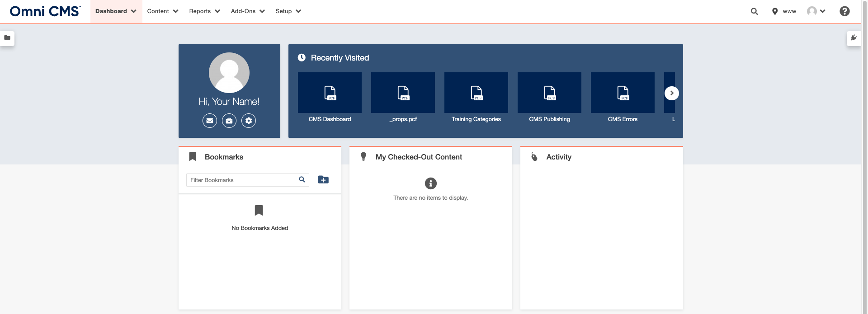This screenshot has width=868, height=314.
Task: Click the large empty-state bookmark icon
Action: pyautogui.click(x=259, y=210)
